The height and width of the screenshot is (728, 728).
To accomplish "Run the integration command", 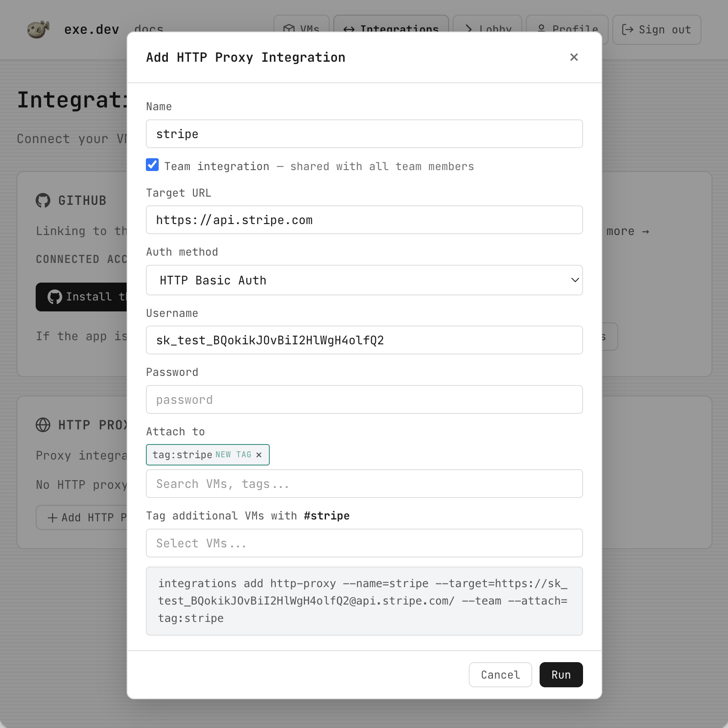I will point(561,674).
